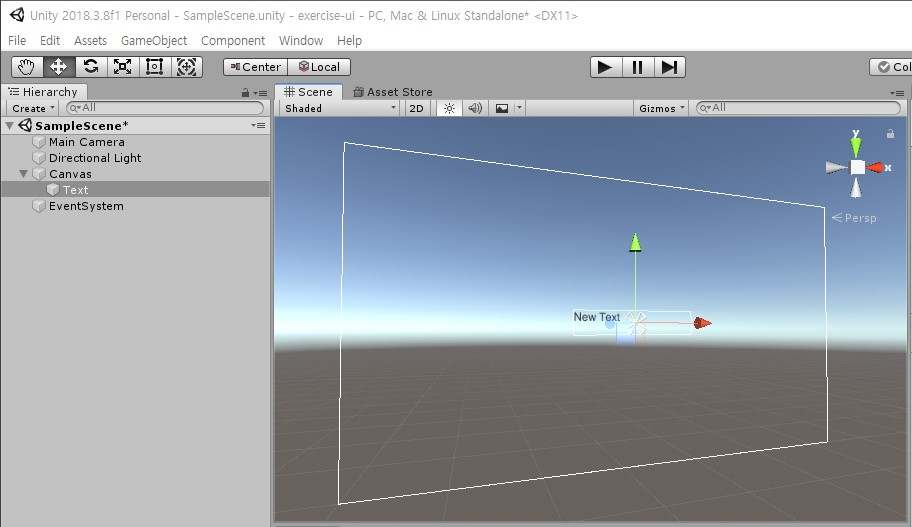This screenshot has width=912, height=527.
Task: Click the bottom gray cone on orientation gizmo
Action: pos(856,188)
